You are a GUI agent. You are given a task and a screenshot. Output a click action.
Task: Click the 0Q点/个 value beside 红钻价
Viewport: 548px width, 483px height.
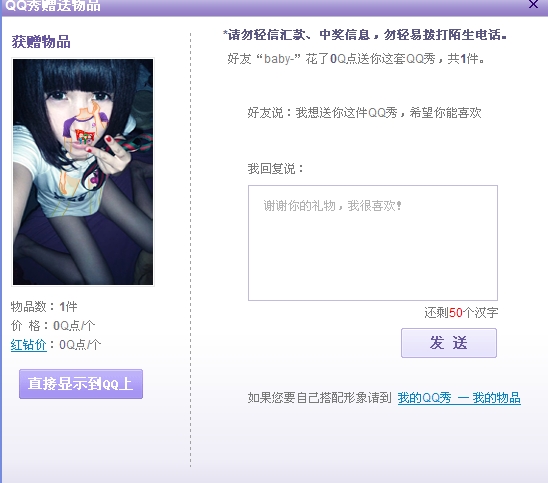coord(80,345)
